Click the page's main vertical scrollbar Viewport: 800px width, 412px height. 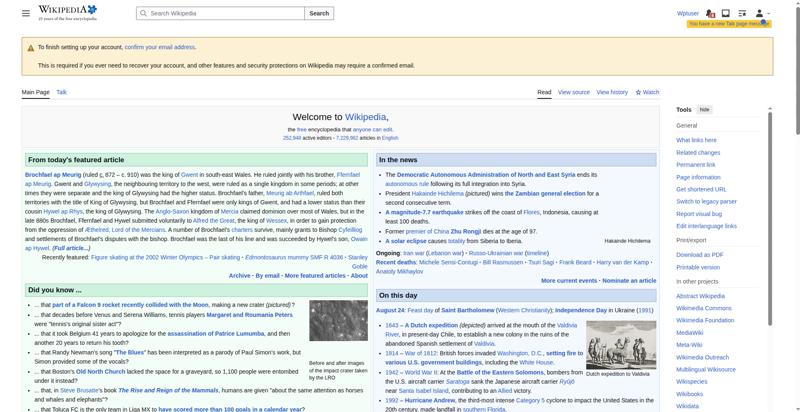click(797, 69)
